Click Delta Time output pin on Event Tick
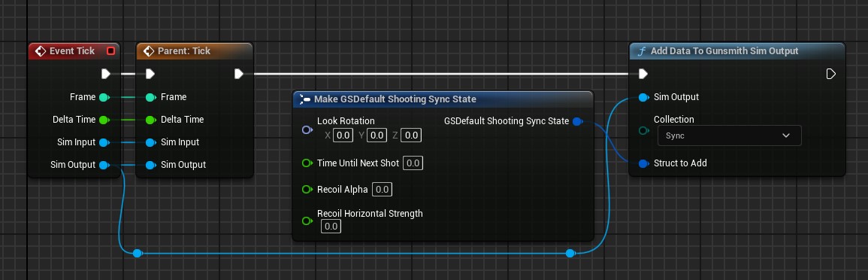868x280 pixels. (104, 120)
